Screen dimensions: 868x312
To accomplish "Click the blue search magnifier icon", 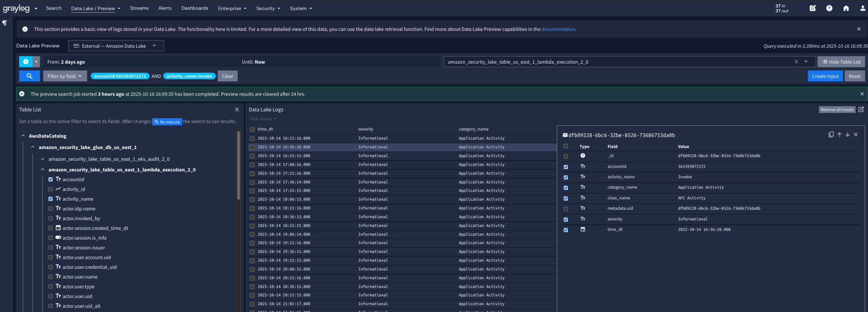I will coord(29,76).
